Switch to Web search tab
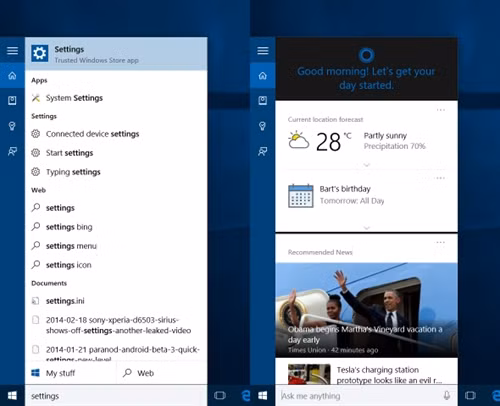Screen dimensions: 500x406 click(162, 373)
